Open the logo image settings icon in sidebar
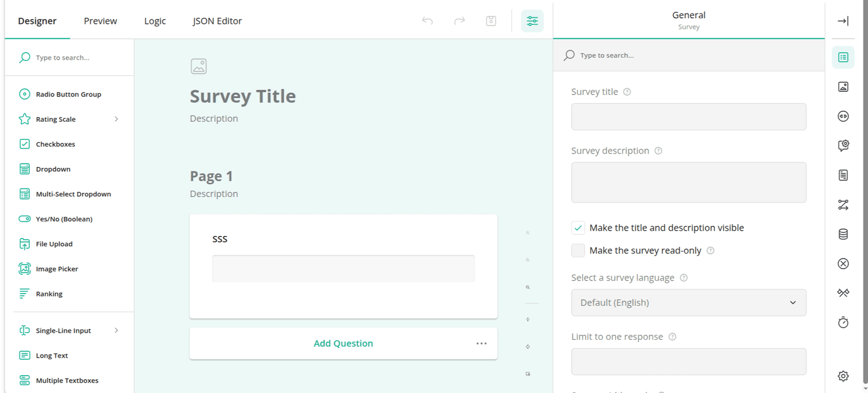This screenshot has height=393, width=868. [843, 87]
